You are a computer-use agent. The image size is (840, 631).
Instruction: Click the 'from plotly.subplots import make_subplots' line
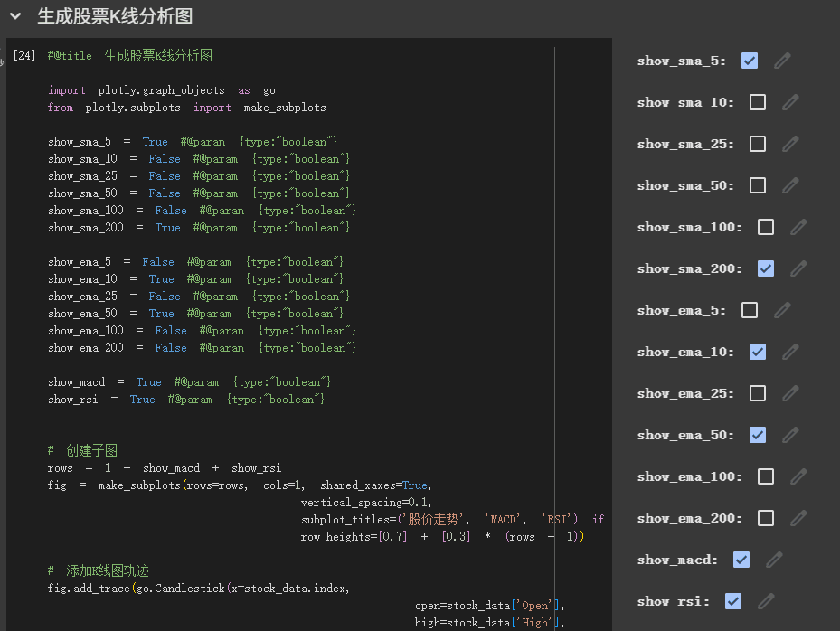(186, 108)
